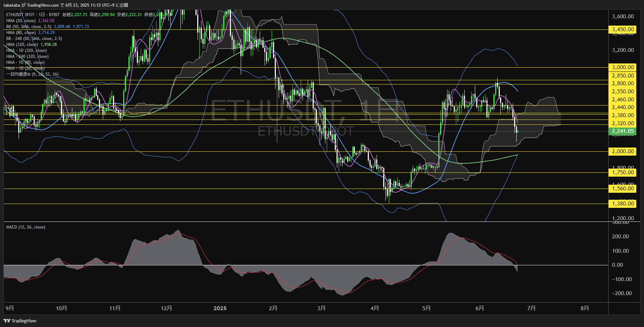644x327 pixels.
Task: Click the 2025 year axis label
Action: click(220, 308)
